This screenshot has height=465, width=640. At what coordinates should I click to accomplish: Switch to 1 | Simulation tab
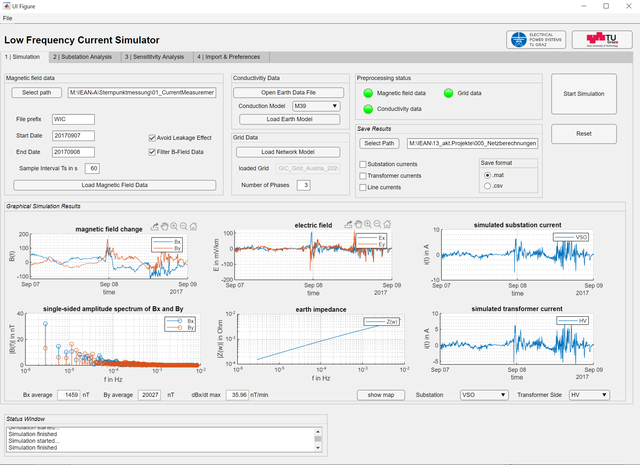pyautogui.click(x=22, y=57)
